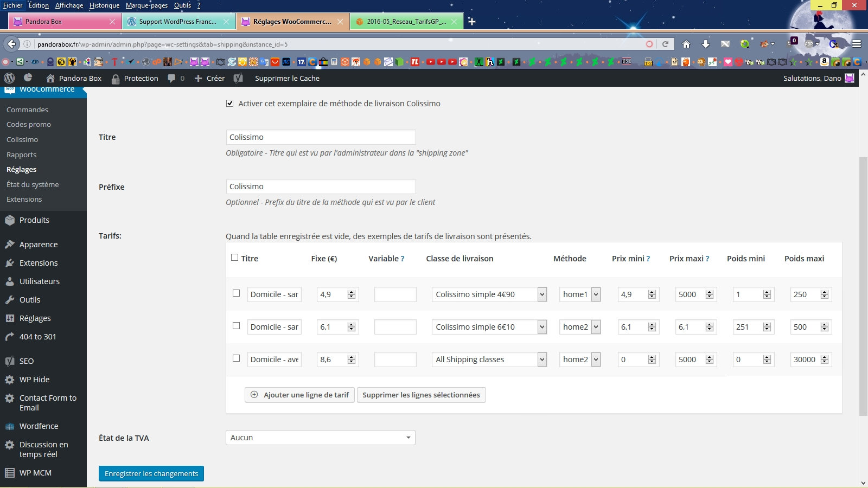Open the home1 Méthode dropdown
868x488 pixels.
pos(580,294)
